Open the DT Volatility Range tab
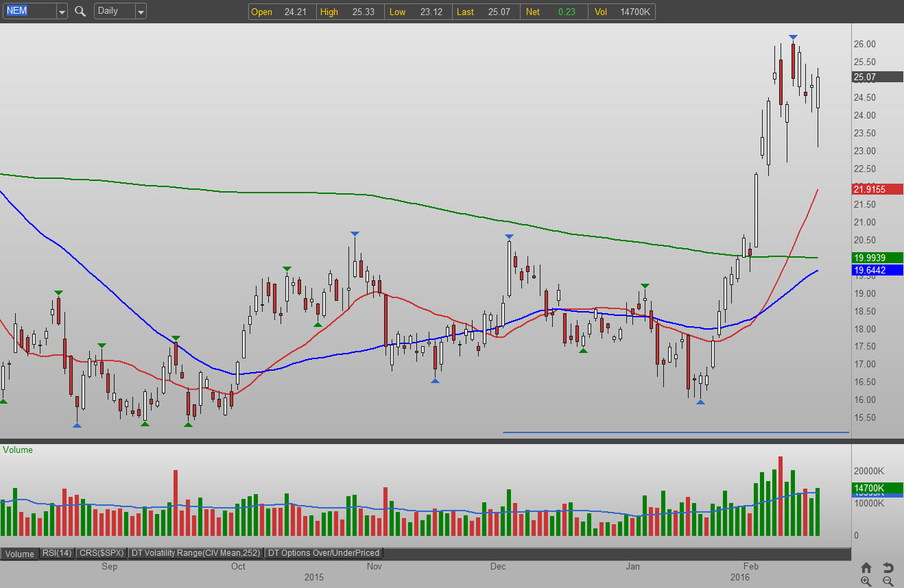The height and width of the screenshot is (588, 904). 196,553
